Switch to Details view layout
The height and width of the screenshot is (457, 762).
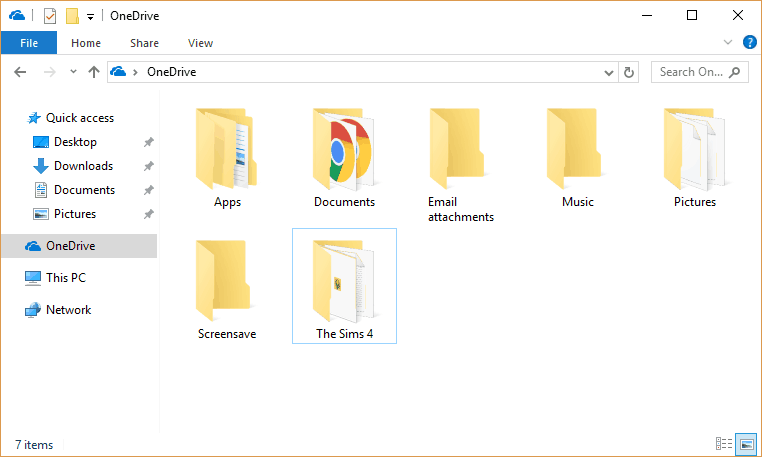(x=724, y=443)
